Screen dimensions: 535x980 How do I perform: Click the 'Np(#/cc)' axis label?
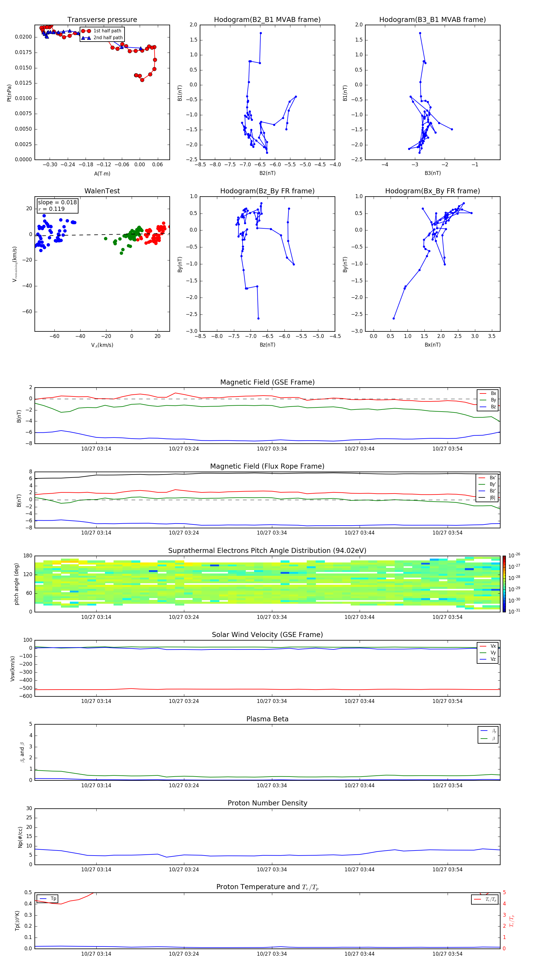point(20,837)
